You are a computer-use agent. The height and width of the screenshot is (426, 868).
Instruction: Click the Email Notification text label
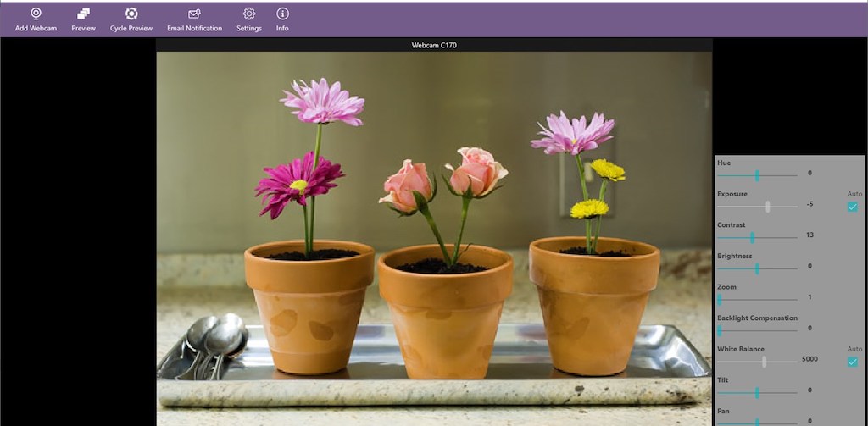pos(194,28)
